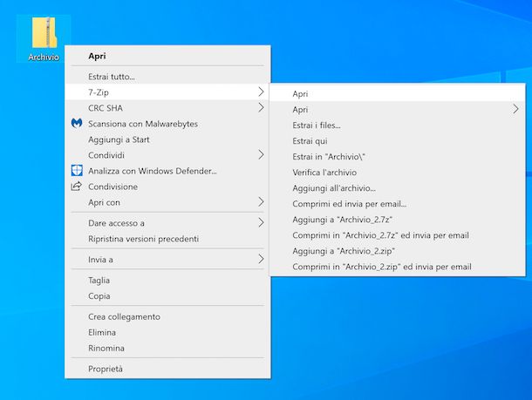Choose Estrai qui in 7-Zip submenu

[398, 140]
